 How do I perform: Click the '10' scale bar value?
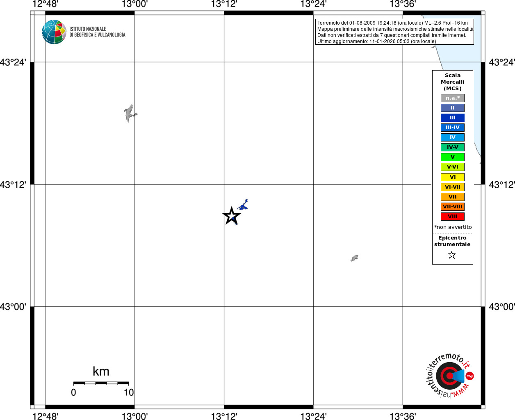129,393
